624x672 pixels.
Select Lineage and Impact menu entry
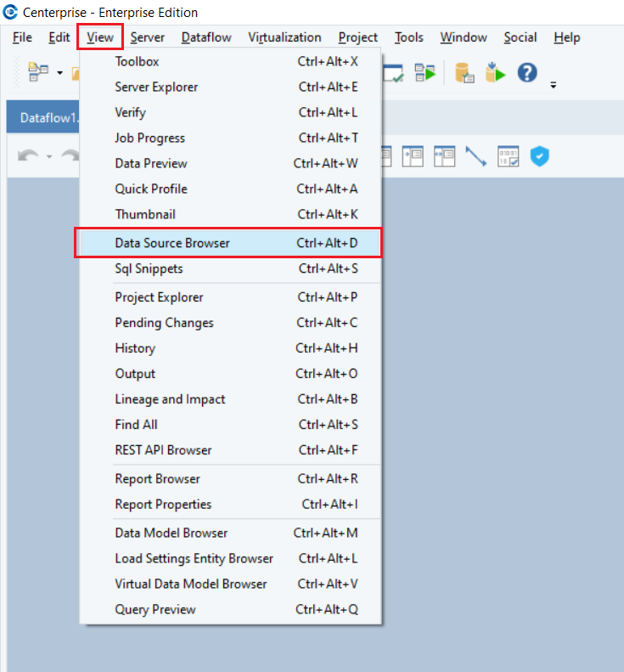pos(230,399)
